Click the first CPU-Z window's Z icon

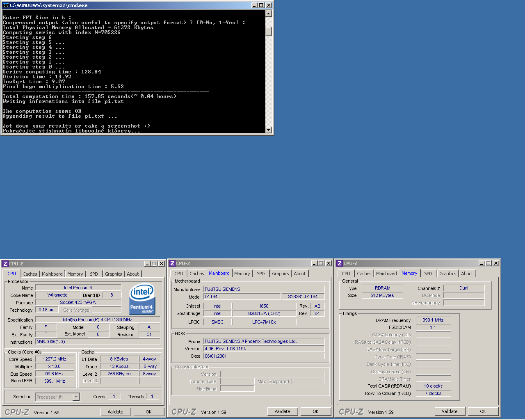tap(5, 264)
